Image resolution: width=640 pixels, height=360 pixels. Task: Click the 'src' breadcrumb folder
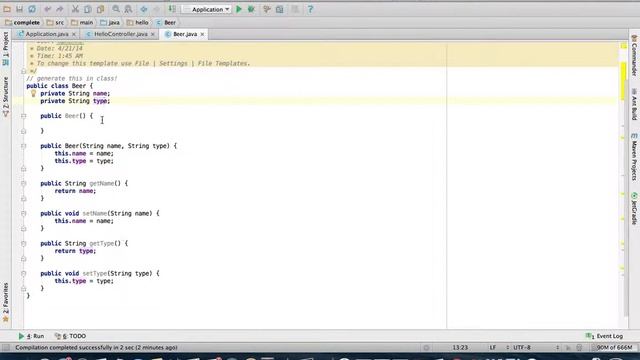click(x=55, y=22)
